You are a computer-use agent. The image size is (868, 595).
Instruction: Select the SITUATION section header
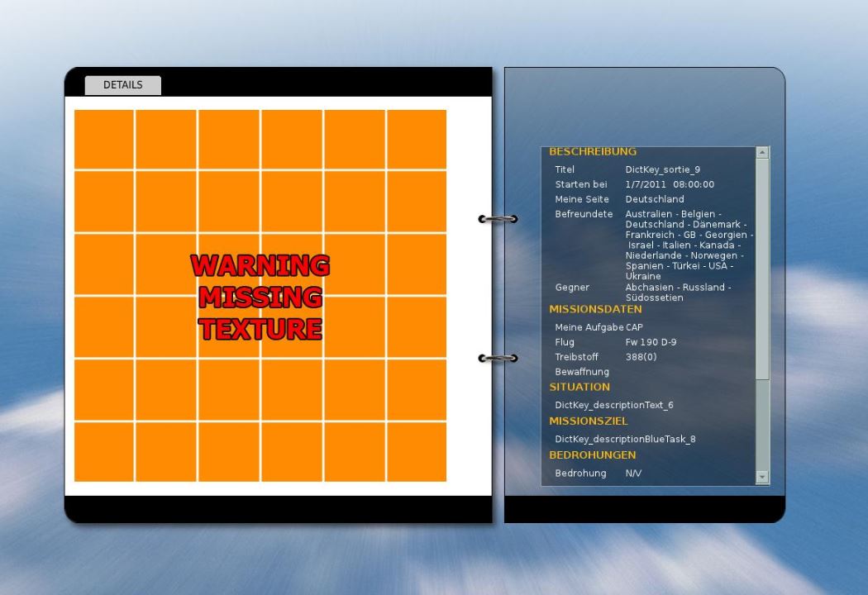point(579,387)
